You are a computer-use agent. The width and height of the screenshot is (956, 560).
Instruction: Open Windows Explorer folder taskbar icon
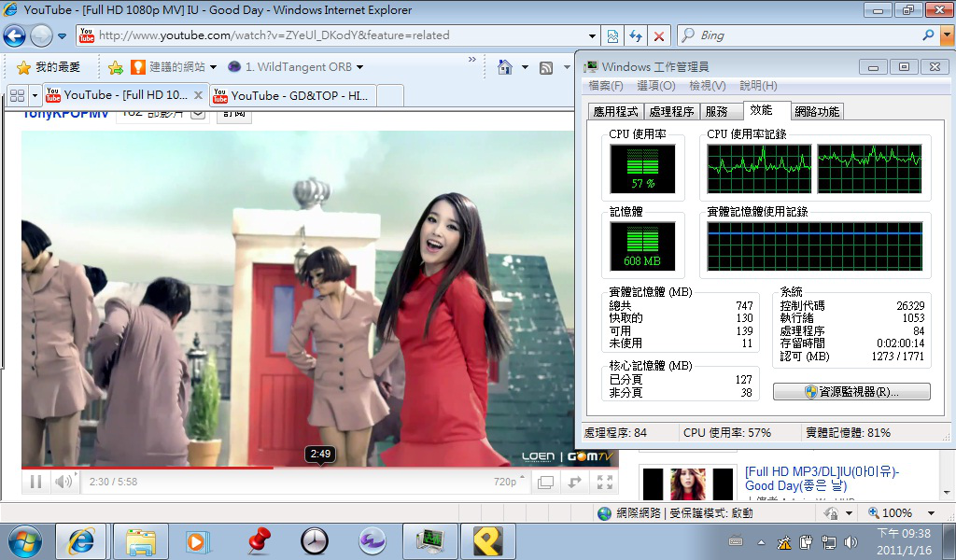141,541
